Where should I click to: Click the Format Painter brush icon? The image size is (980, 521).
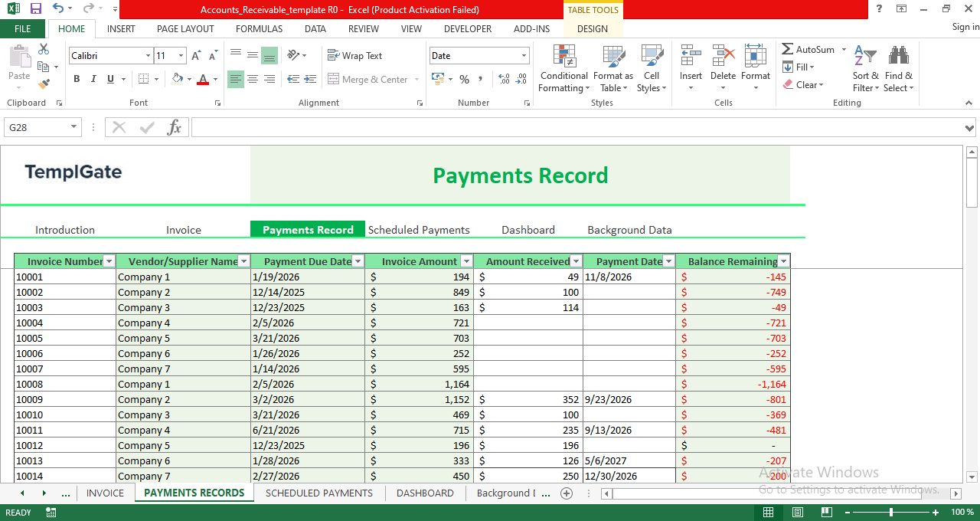44,84
